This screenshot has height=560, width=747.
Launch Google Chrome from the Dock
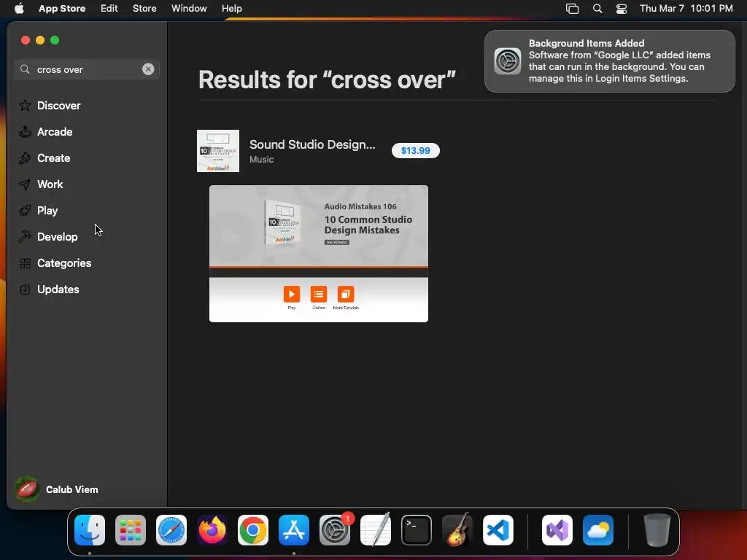[x=253, y=530]
